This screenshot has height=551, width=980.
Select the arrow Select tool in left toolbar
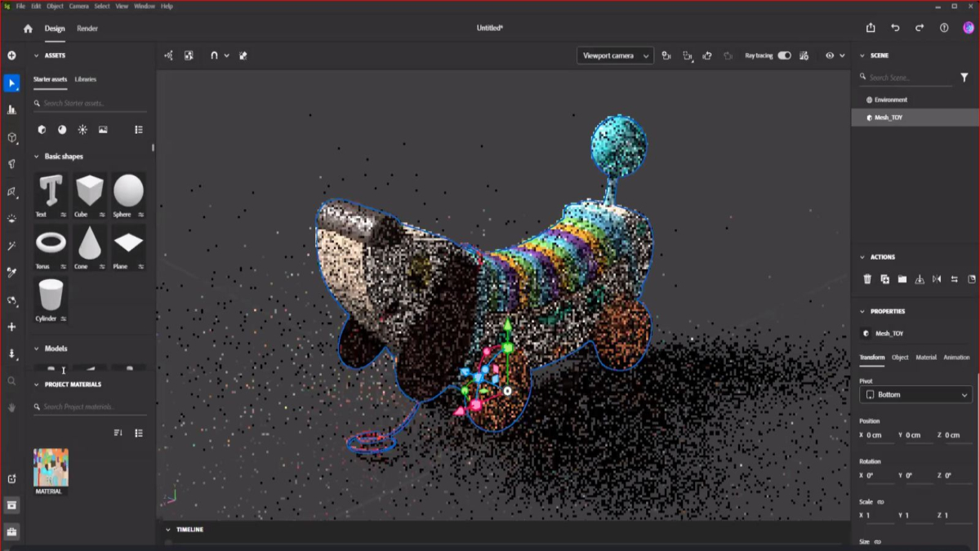(x=11, y=83)
